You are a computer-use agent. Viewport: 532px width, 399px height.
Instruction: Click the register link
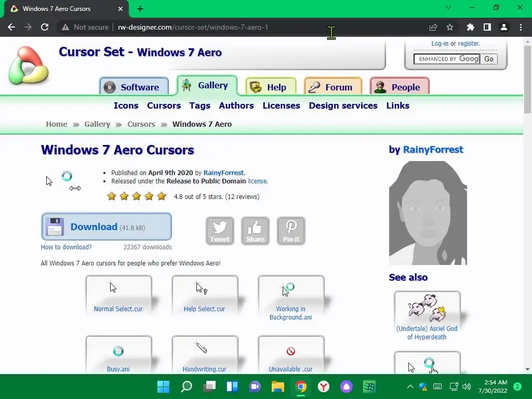pyautogui.click(x=469, y=44)
